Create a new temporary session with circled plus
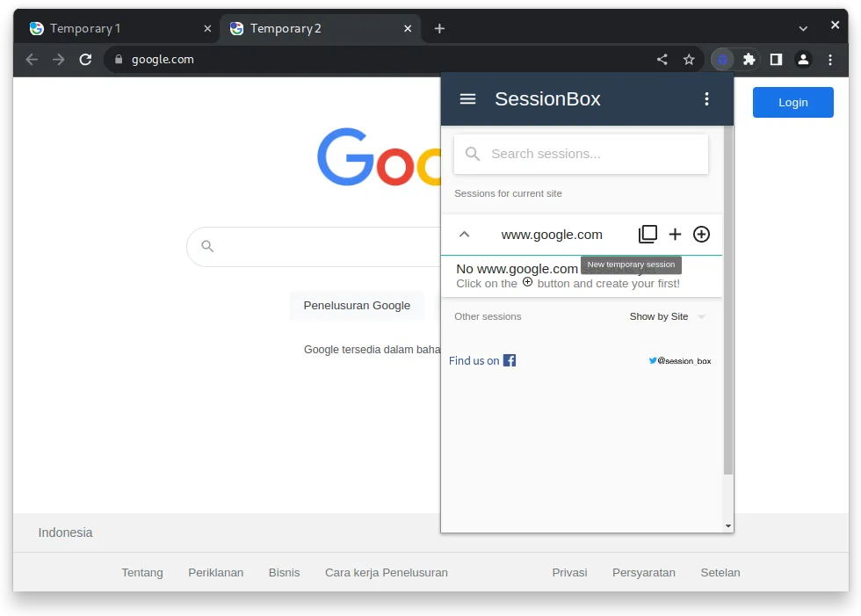The height and width of the screenshot is (616, 861). (x=701, y=234)
